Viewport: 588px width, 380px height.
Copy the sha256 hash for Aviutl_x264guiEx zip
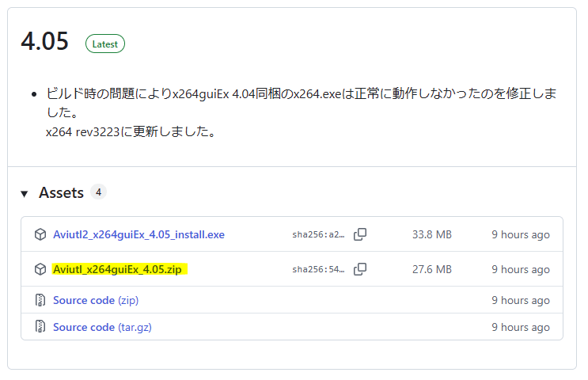point(360,269)
